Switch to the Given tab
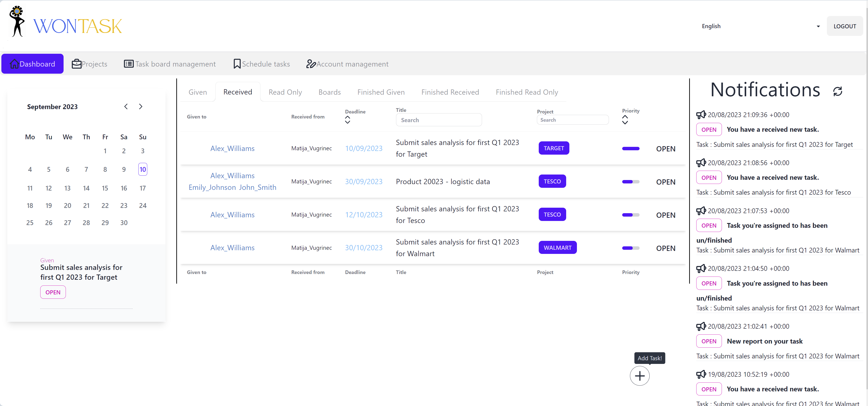 pos(198,92)
